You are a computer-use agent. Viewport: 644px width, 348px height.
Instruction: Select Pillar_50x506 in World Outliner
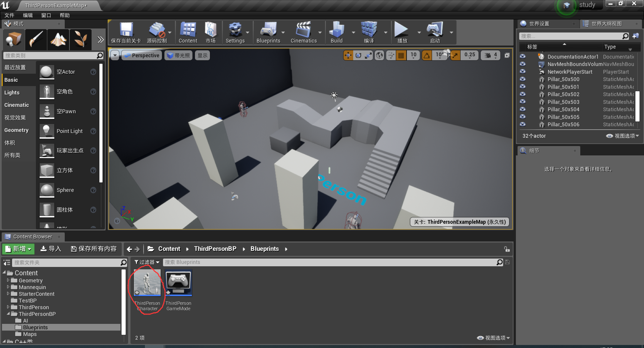563,124
